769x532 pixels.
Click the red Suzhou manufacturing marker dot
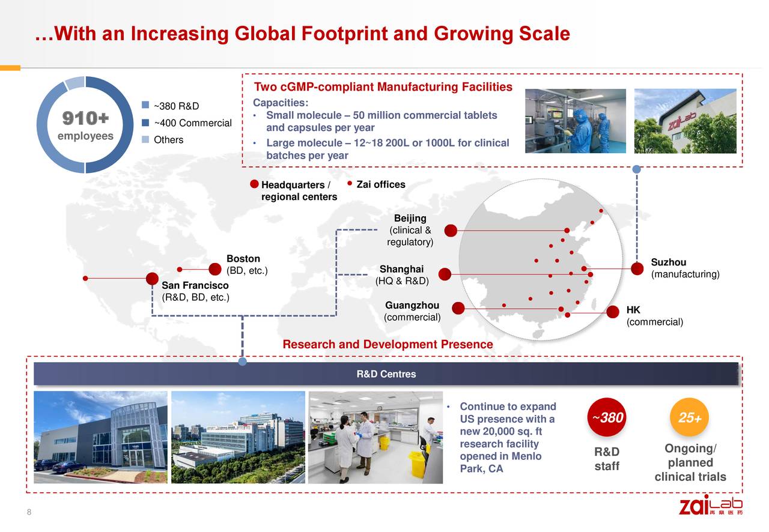tap(638, 269)
